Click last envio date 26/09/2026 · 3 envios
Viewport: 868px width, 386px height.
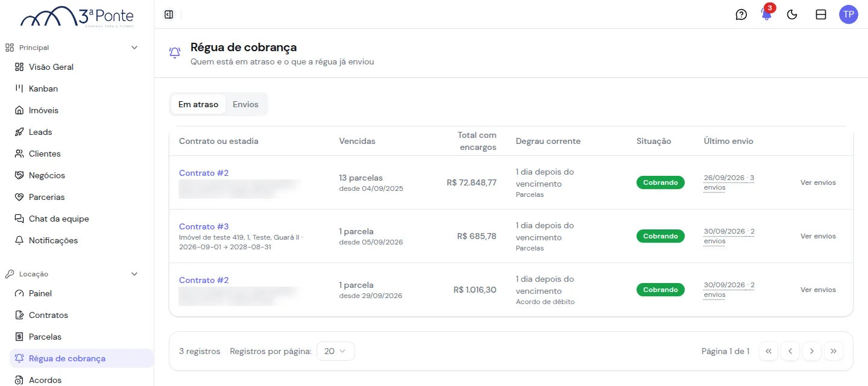(729, 182)
